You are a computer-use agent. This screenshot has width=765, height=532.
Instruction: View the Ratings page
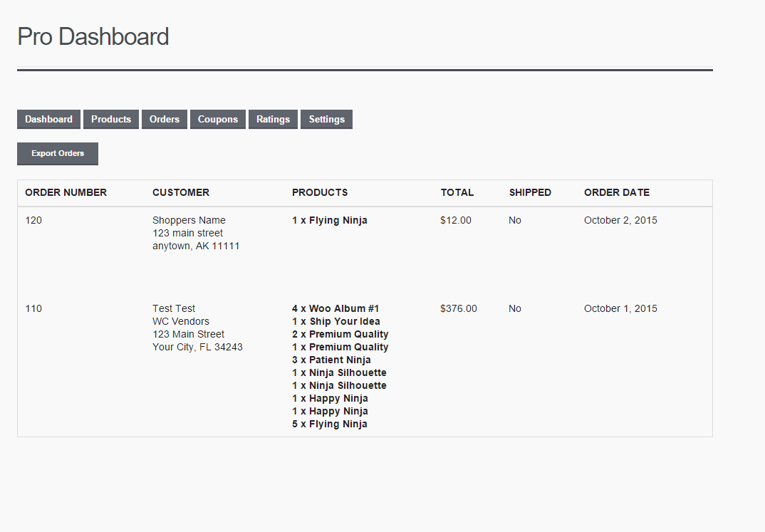[x=273, y=119]
